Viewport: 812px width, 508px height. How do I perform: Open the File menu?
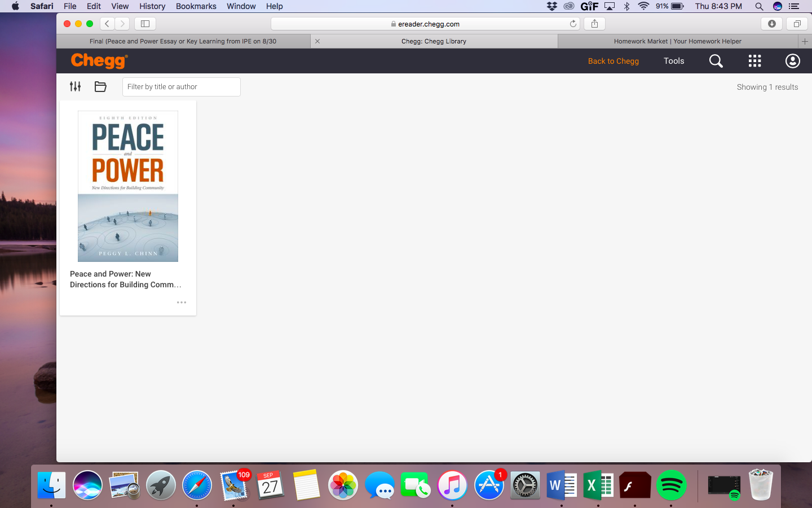point(70,6)
